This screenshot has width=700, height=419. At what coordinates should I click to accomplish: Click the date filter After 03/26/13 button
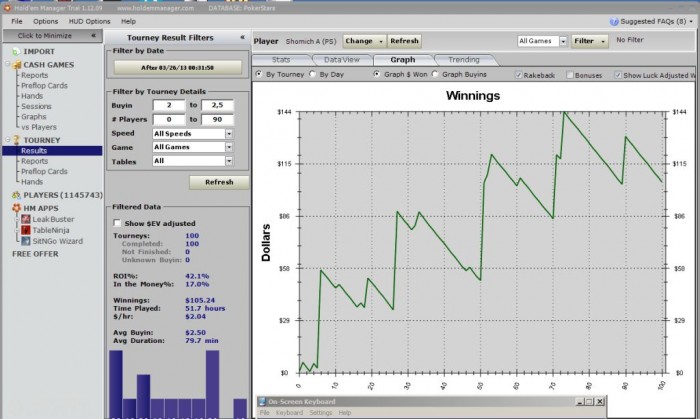tap(178, 68)
